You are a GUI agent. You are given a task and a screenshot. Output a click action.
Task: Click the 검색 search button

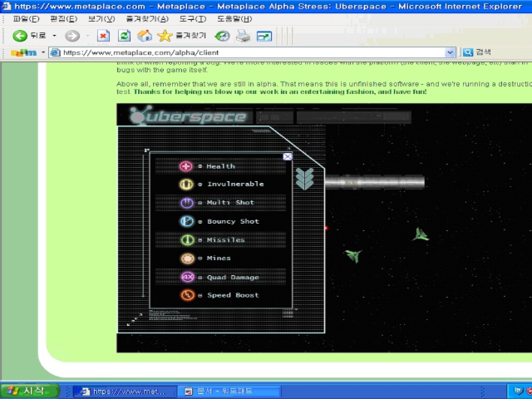(477, 52)
